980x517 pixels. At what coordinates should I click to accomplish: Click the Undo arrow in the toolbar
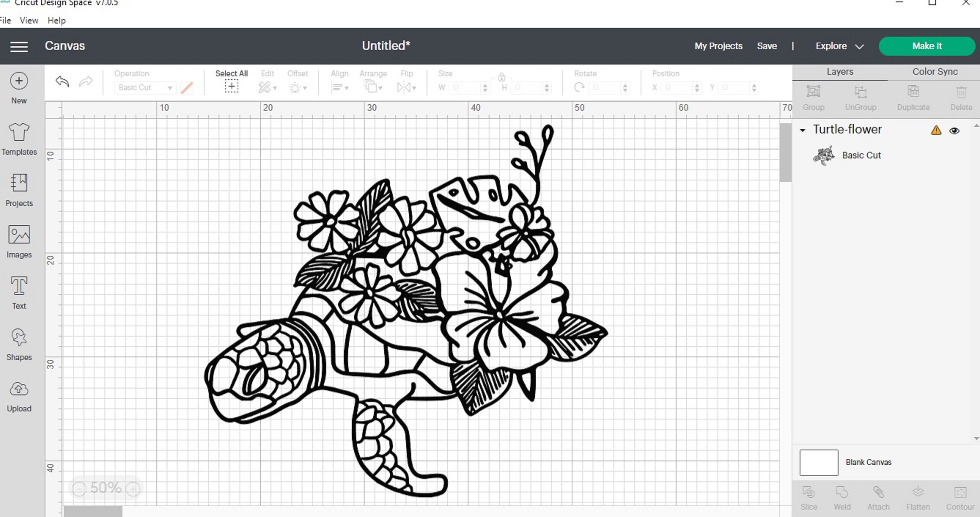point(62,81)
